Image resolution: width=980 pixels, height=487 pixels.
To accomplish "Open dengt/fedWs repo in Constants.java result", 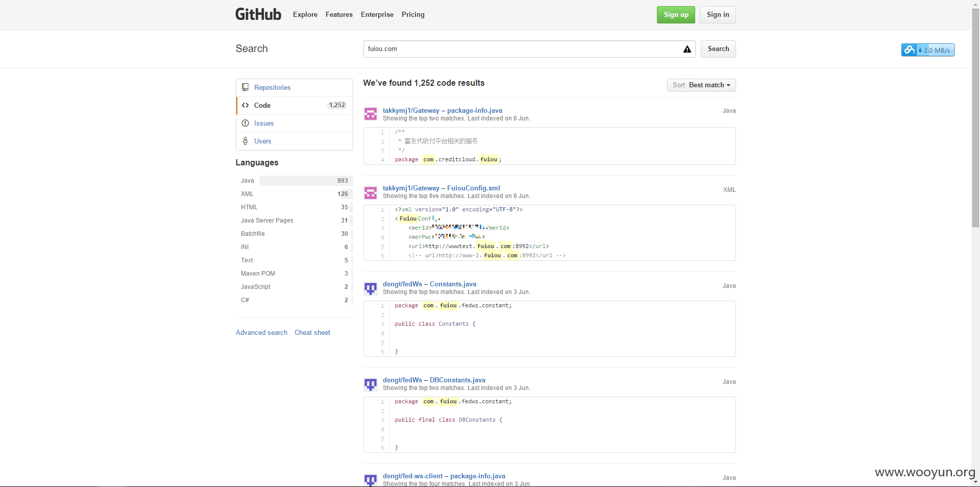I will tap(403, 284).
